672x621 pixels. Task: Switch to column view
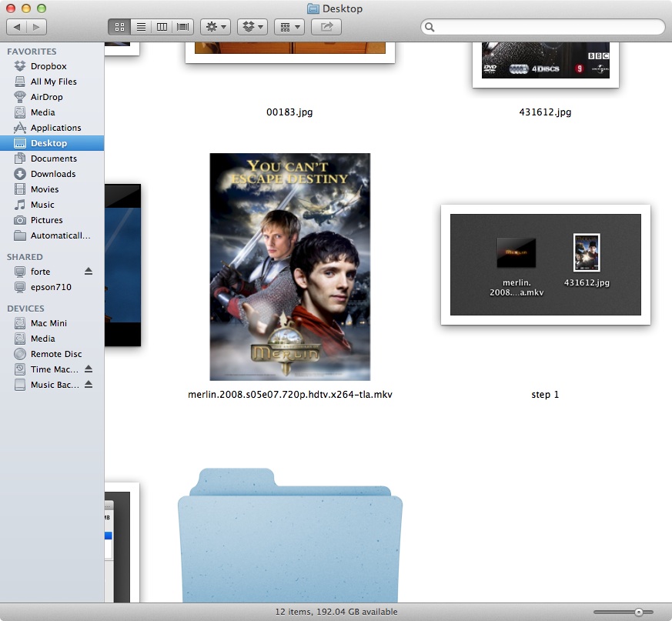(162, 27)
